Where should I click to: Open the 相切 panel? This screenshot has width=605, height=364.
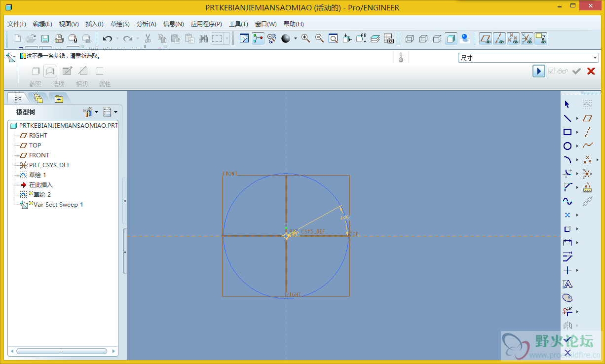pos(82,84)
